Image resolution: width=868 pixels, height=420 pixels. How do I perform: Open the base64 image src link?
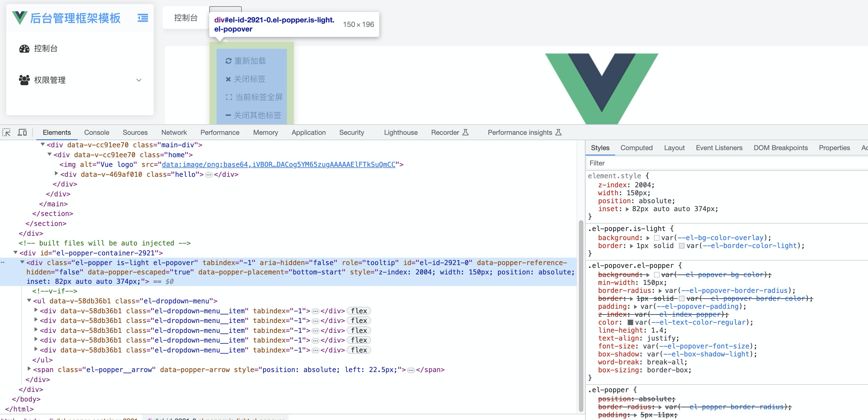coord(278,165)
